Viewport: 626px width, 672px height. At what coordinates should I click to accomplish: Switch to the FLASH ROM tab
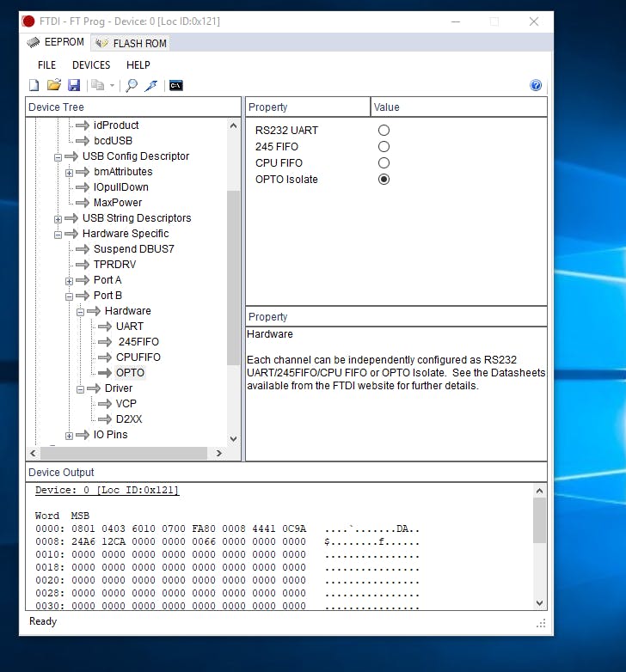(x=132, y=43)
